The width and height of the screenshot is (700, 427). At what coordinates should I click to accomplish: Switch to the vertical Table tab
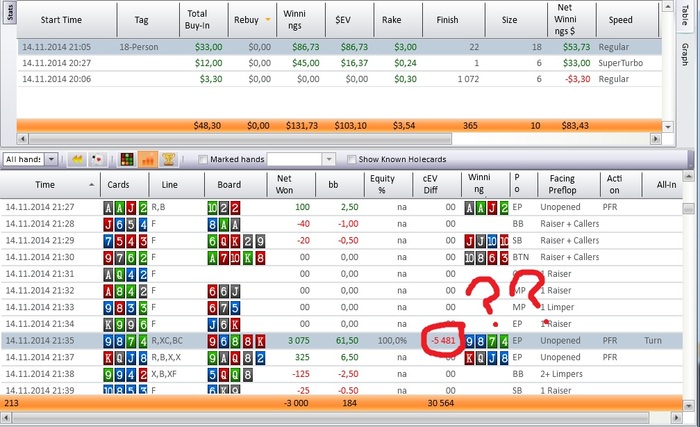(x=684, y=15)
